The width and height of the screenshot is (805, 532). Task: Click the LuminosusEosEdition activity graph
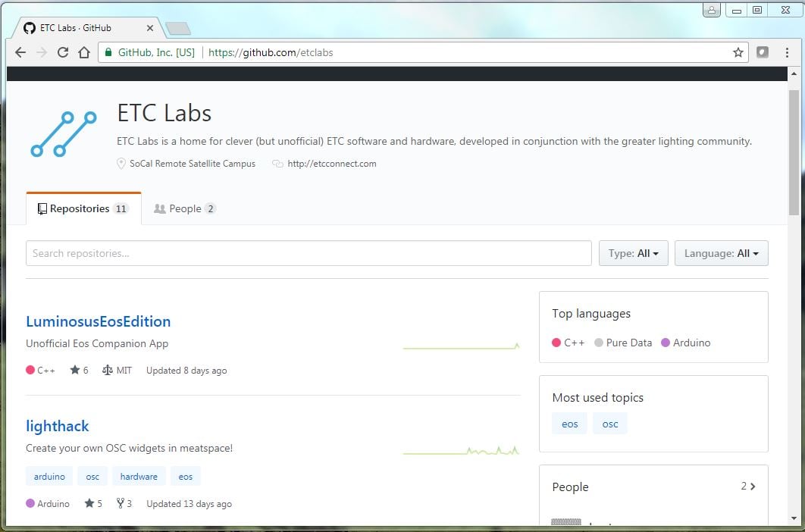[462, 346]
